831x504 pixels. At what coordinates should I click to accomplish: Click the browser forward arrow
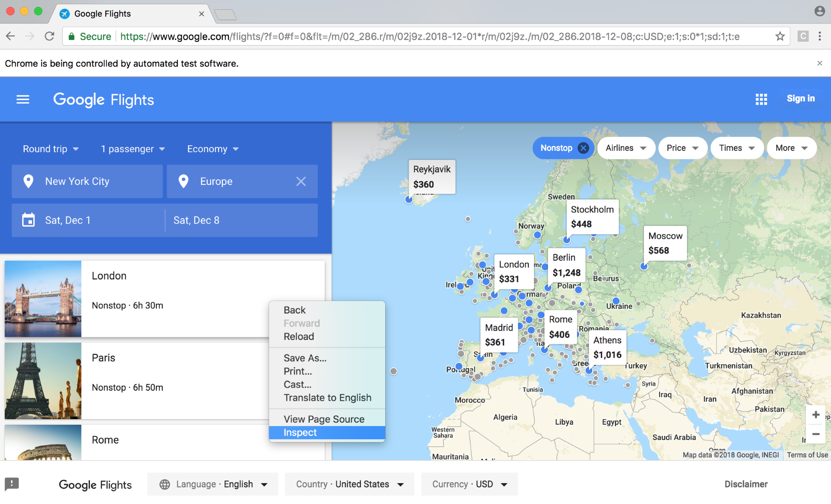pos(30,36)
